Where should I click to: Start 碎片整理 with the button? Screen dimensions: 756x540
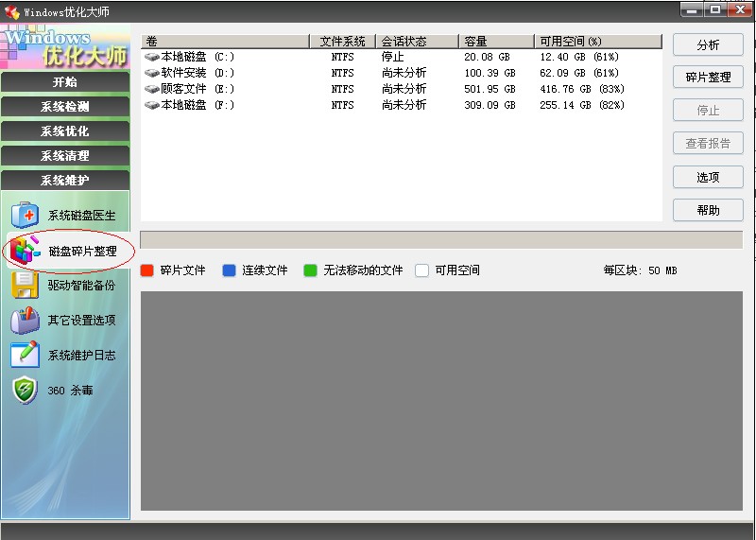(708, 78)
